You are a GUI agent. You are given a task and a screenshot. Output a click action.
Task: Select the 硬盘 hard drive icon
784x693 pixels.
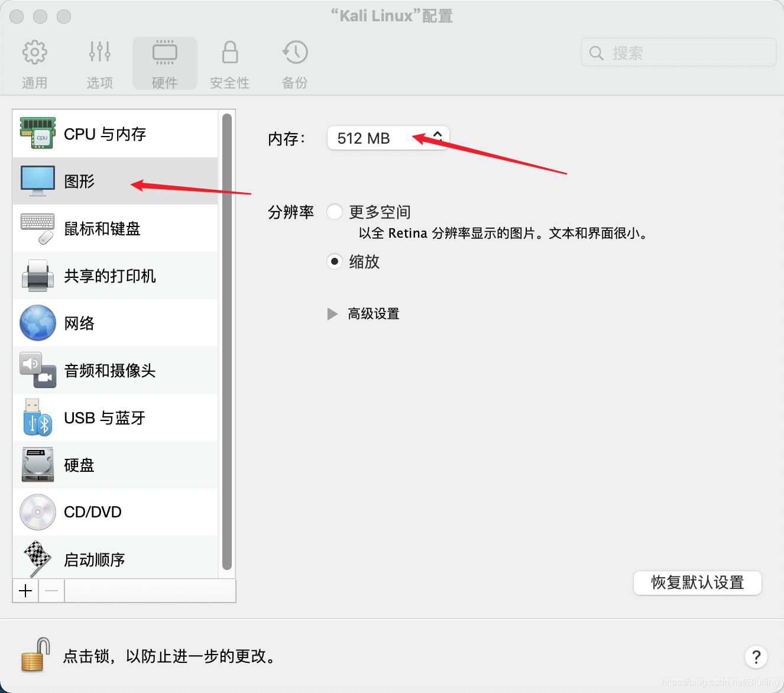(38, 465)
